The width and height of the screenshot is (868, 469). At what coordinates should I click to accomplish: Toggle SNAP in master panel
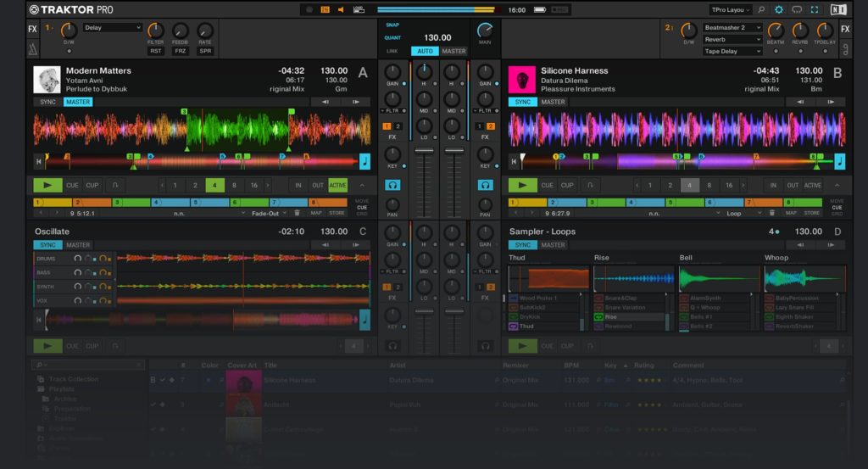[x=392, y=25]
